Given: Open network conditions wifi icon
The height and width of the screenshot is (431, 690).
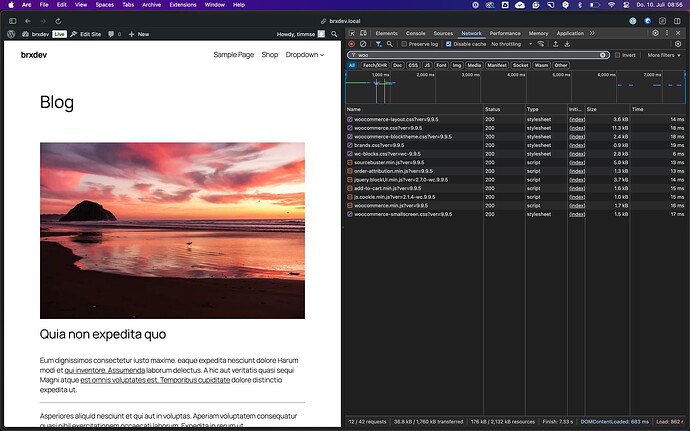Looking at the screenshot, I should pyautogui.click(x=541, y=44).
